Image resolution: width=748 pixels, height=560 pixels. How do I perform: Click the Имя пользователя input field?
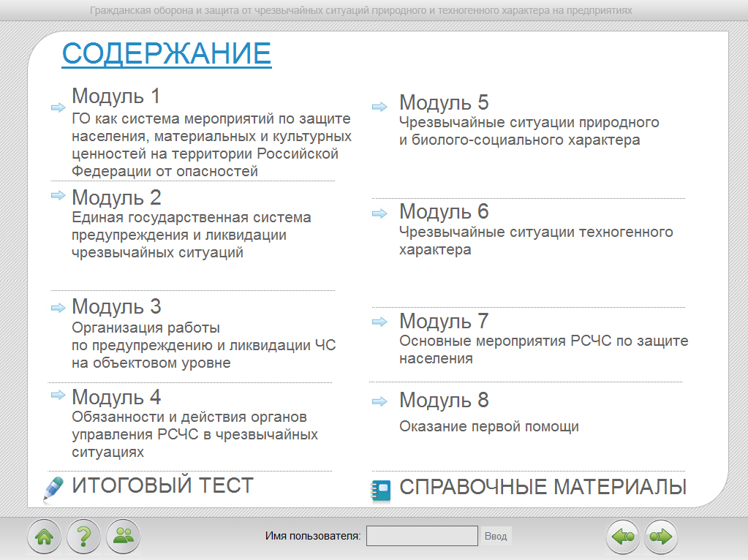click(422, 536)
